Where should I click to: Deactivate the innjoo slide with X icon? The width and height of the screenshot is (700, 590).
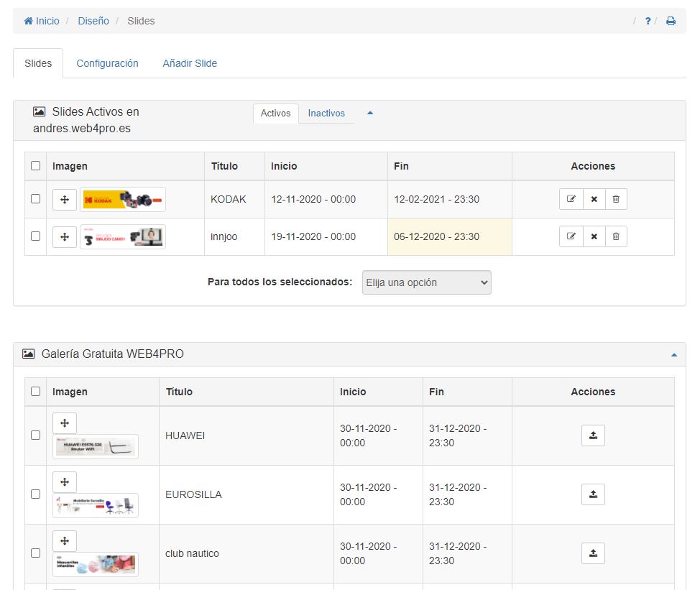pyautogui.click(x=594, y=236)
